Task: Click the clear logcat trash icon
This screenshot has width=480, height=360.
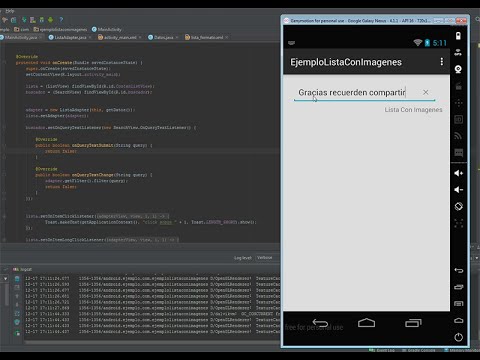Action: click(x=17, y=278)
